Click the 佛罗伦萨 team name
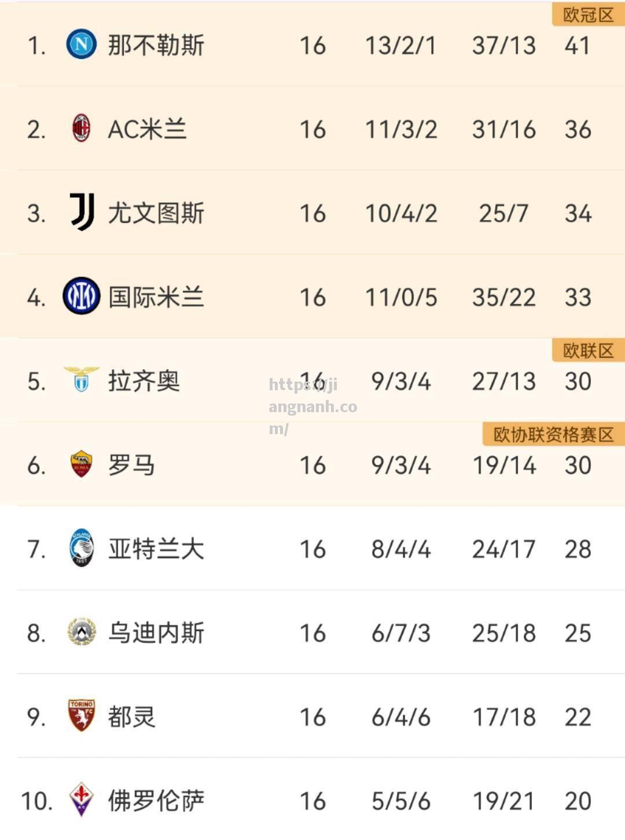This screenshot has width=625, height=840. tap(156, 801)
